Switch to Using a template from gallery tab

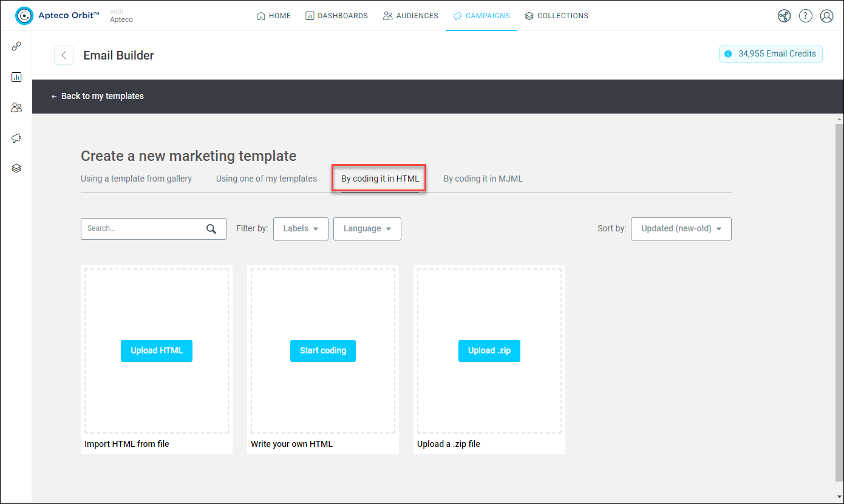(x=137, y=179)
